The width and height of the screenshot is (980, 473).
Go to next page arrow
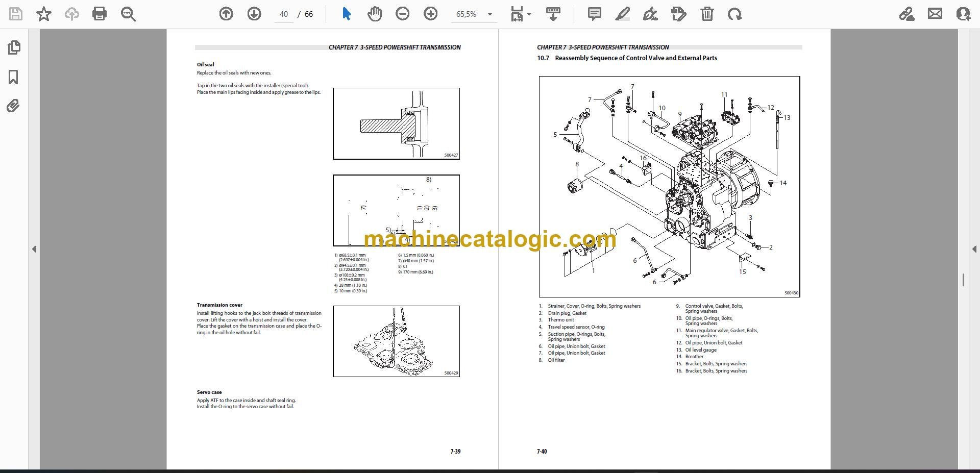click(254, 14)
